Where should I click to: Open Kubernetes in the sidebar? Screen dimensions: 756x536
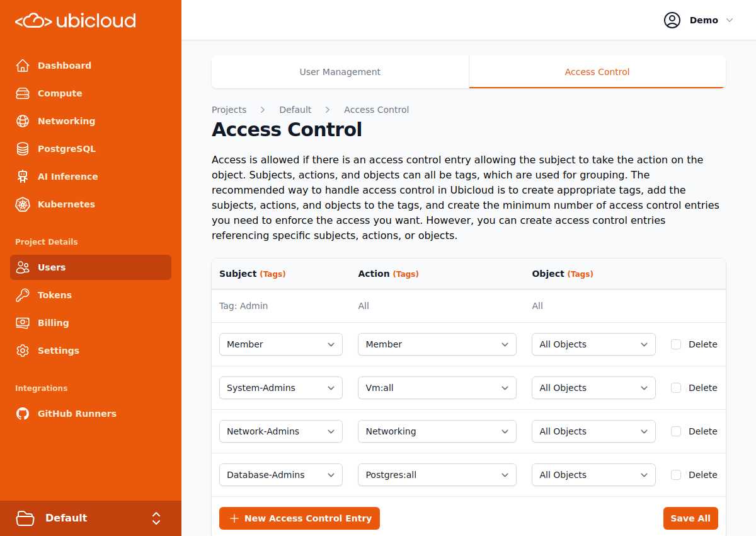[x=91, y=204]
